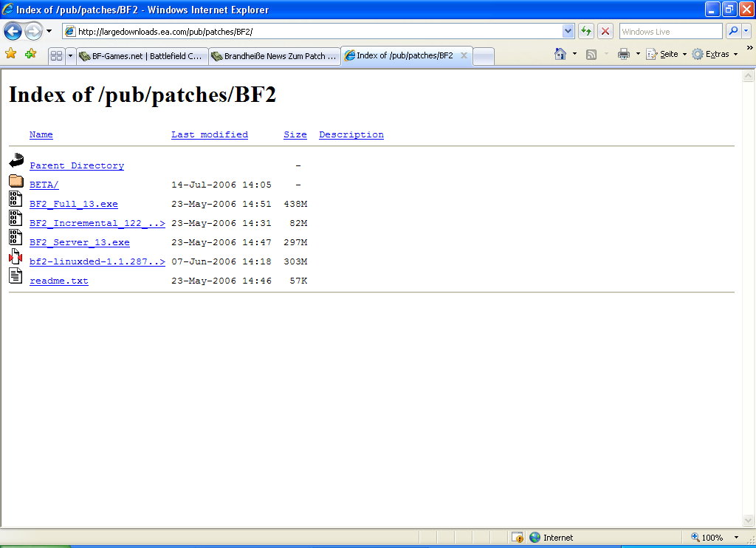Open search provider options dropdown
This screenshot has width=756, height=548.
(746, 31)
